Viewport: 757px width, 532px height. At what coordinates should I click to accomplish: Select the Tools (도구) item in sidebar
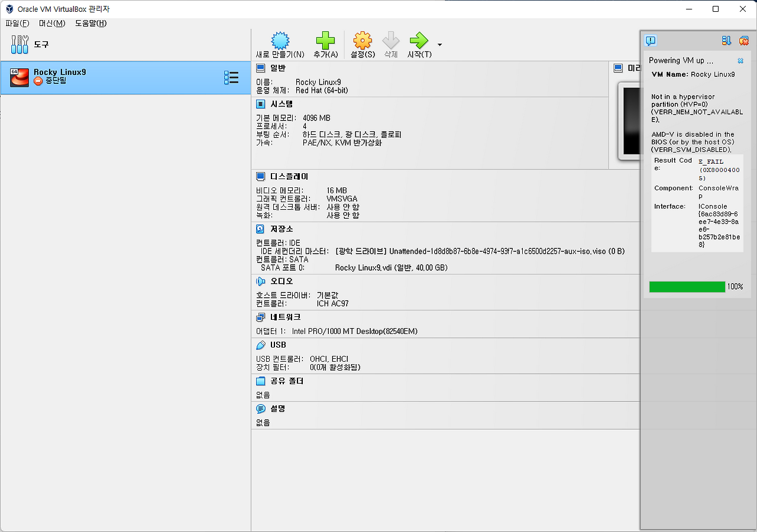click(125, 44)
